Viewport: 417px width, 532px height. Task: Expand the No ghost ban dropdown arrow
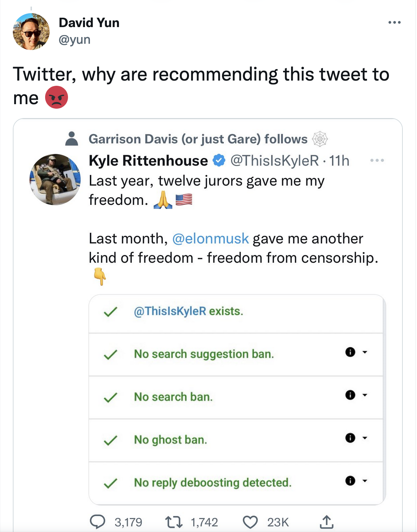point(365,438)
